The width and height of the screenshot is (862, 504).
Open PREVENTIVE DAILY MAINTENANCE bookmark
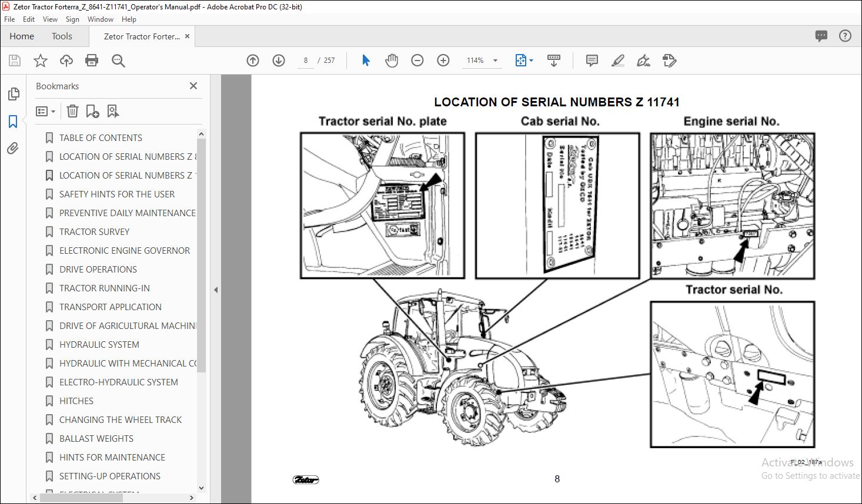pos(128,213)
